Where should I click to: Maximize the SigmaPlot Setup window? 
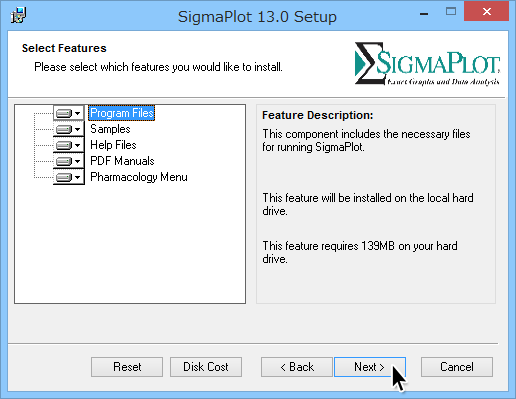451,12
